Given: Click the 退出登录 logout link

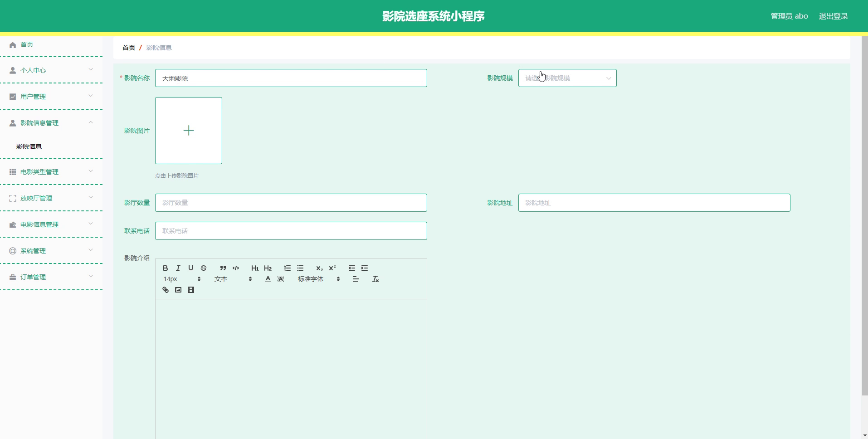Looking at the screenshot, I should 833,16.
